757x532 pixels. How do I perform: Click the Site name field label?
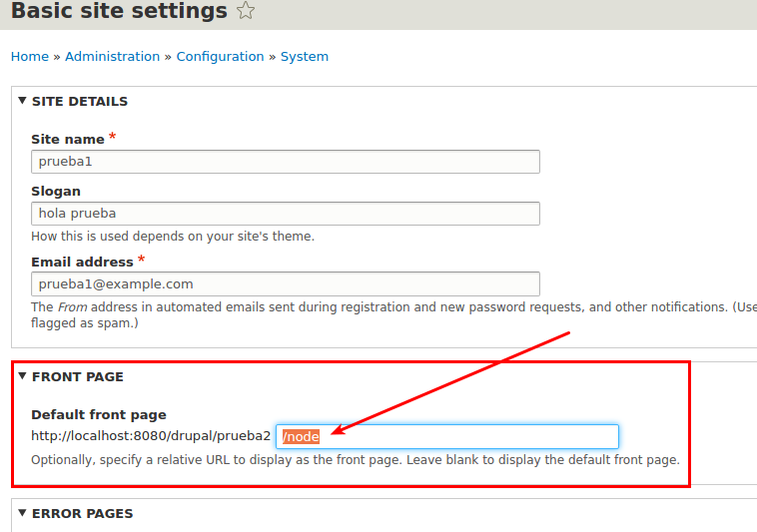click(x=67, y=139)
